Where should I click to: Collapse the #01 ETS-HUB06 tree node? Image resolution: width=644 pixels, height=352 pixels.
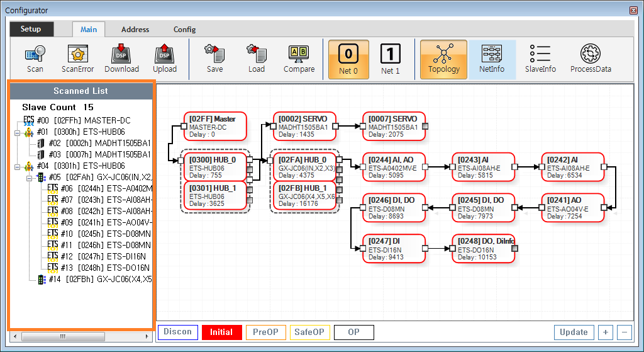tap(17, 132)
